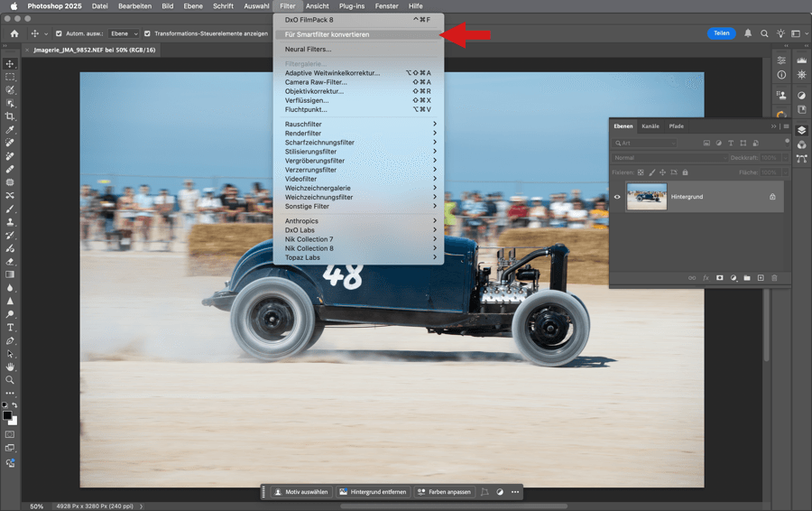The height and width of the screenshot is (511, 812).
Task: Select the Crop tool
Action: pyautogui.click(x=10, y=116)
